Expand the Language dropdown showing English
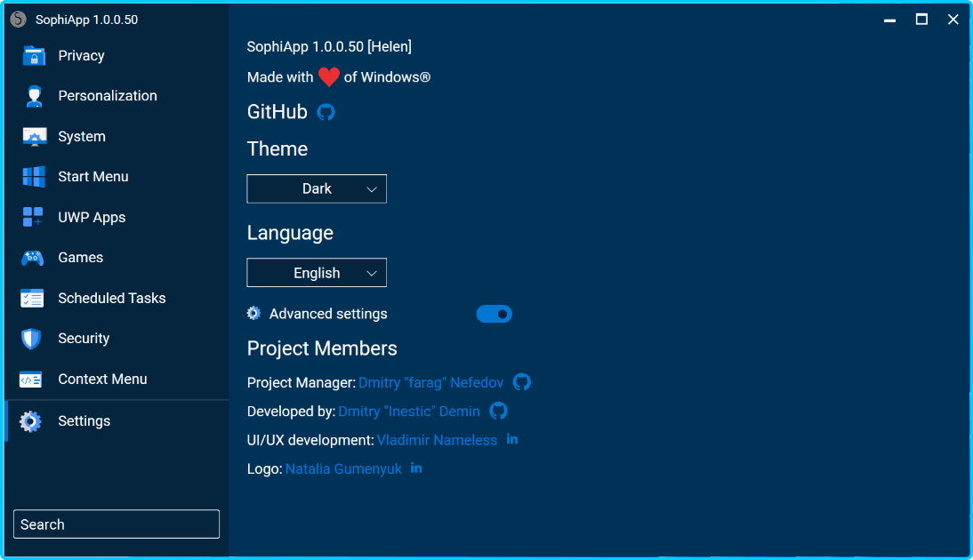This screenshot has height=560, width=973. coord(317,273)
